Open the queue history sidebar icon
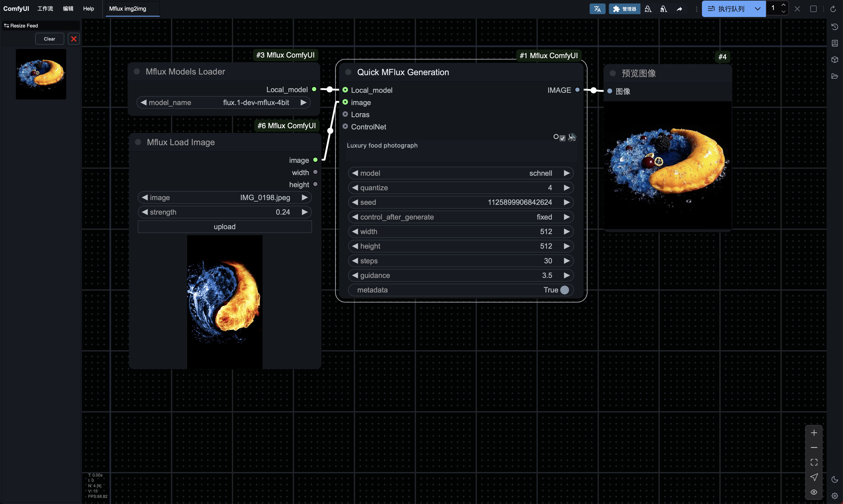Image resolution: width=843 pixels, height=504 pixels. (x=835, y=26)
